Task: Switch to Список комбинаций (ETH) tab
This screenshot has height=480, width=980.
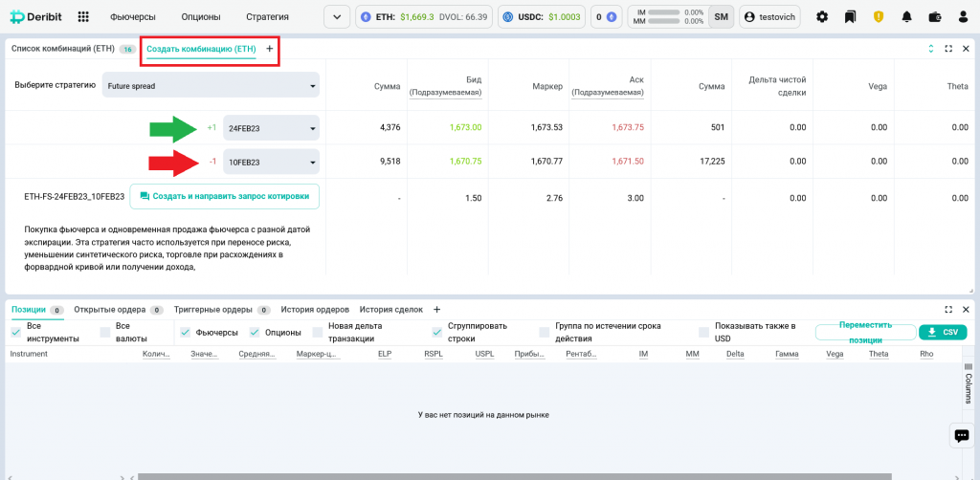Action: point(63,48)
